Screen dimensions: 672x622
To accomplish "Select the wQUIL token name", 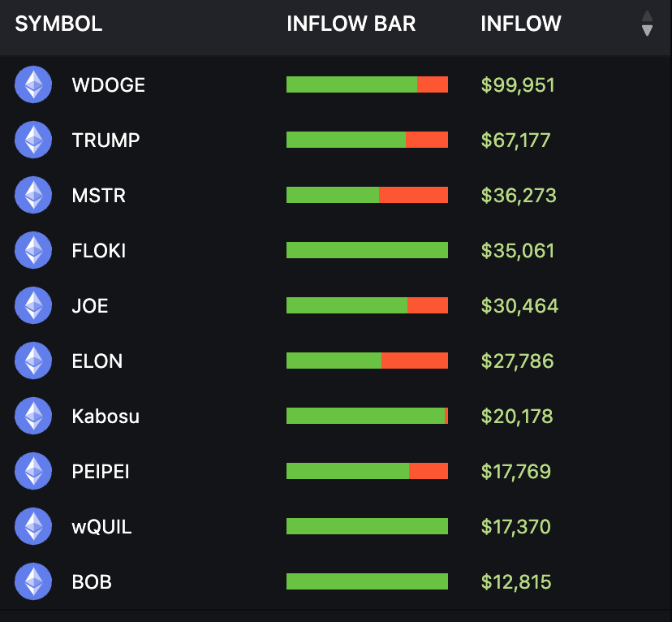I will (x=102, y=527).
